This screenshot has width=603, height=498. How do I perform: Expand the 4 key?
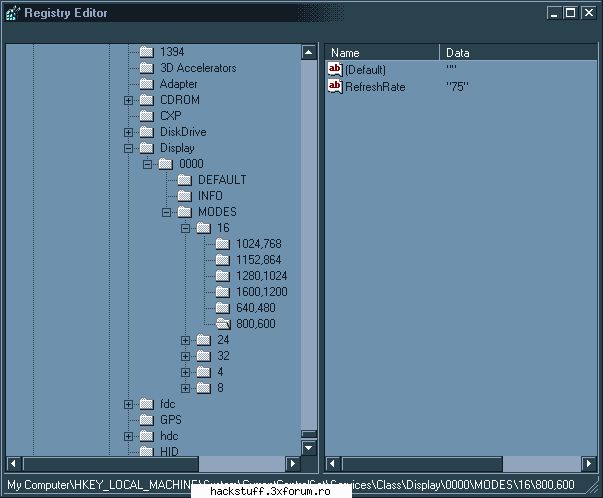185,372
